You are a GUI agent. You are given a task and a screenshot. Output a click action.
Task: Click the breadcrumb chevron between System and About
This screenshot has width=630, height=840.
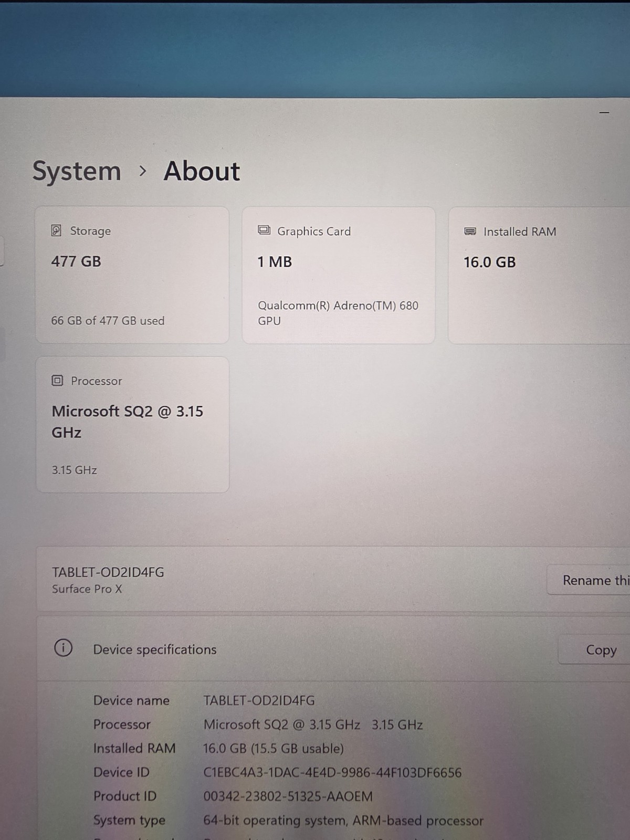point(142,171)
